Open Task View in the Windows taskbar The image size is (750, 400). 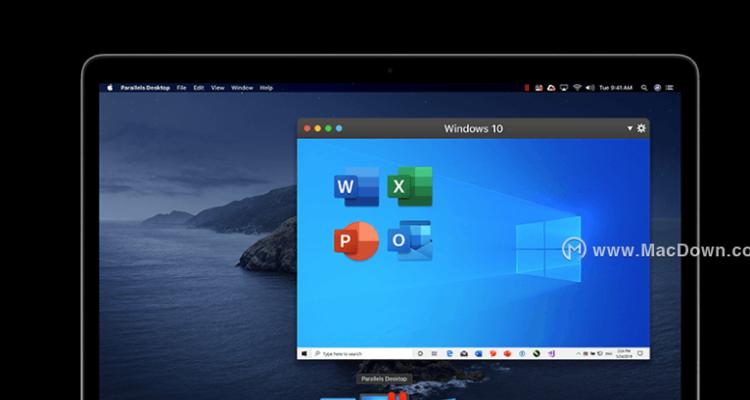coord(434,354)
